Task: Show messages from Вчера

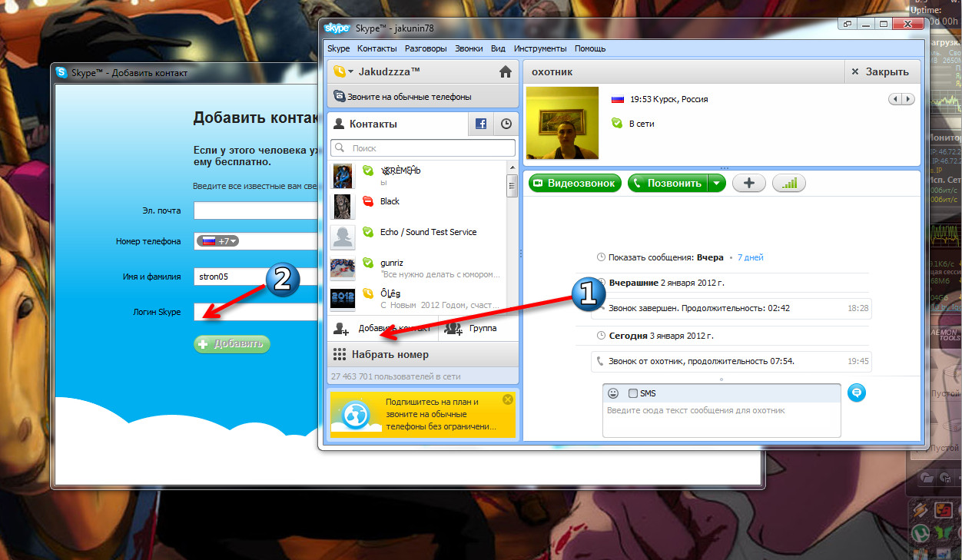Action: pyautogui.click(x=710, y=258)
